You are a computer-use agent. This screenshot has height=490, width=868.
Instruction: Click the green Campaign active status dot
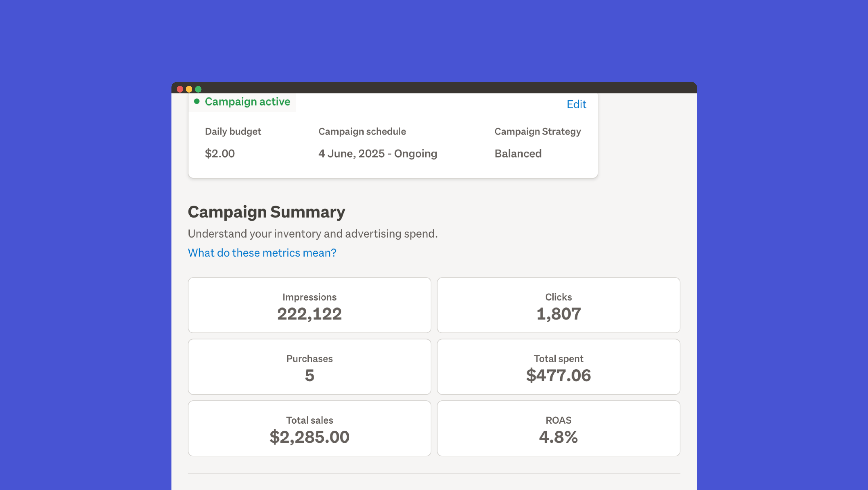(197, 101)
